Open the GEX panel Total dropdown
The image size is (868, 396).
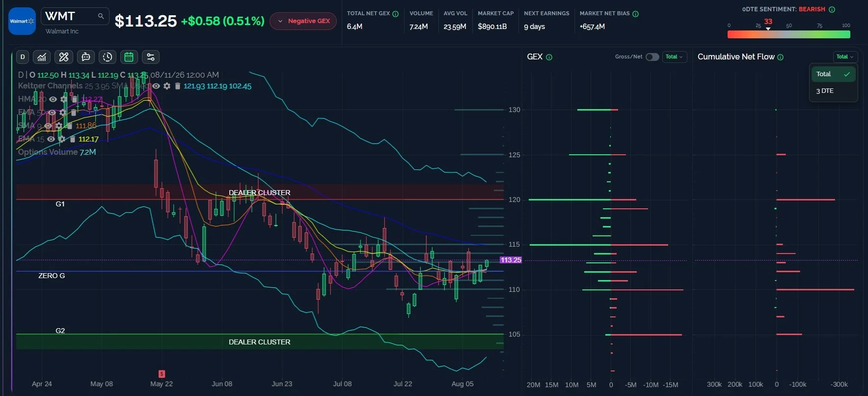[x=674, y=57]
